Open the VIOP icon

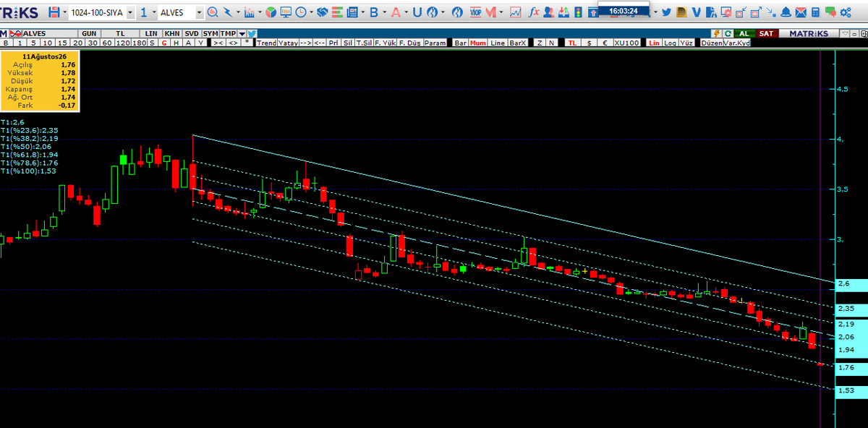pyautogui.click(x=475, y=12)
